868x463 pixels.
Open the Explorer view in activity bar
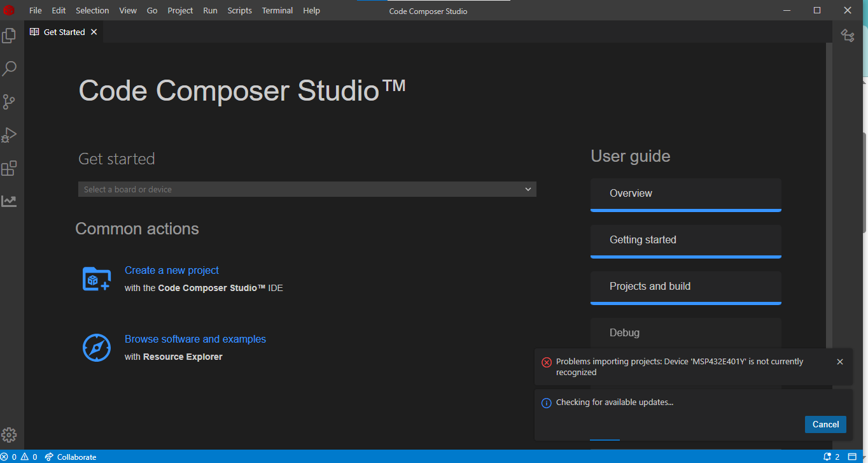pos(9,36)
